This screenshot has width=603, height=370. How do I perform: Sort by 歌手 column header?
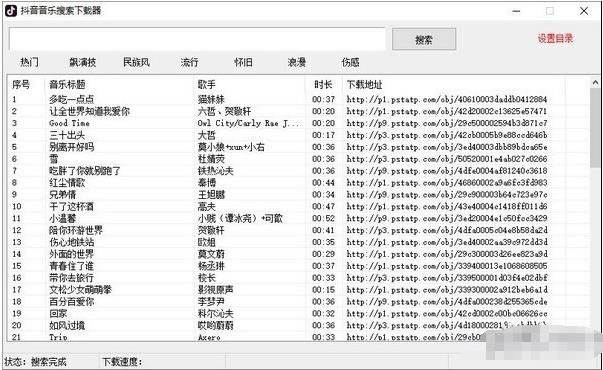pos(207,84)
